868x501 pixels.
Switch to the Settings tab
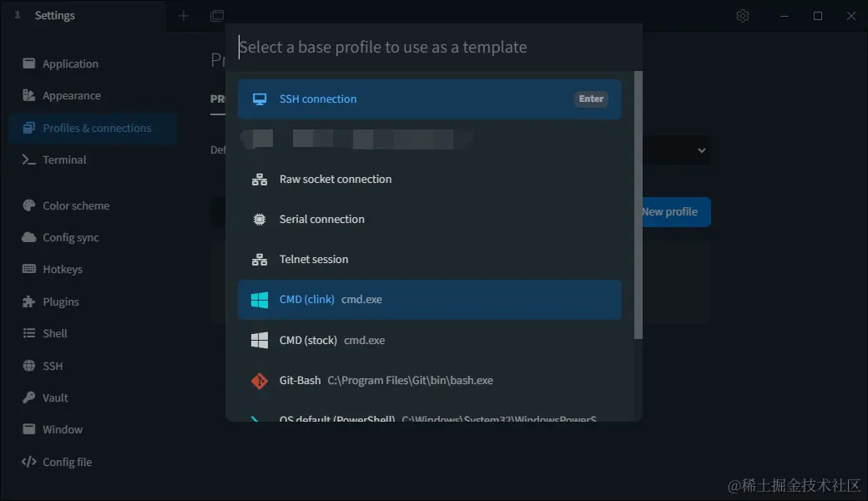pyautogui.click(x=83, y=16)
